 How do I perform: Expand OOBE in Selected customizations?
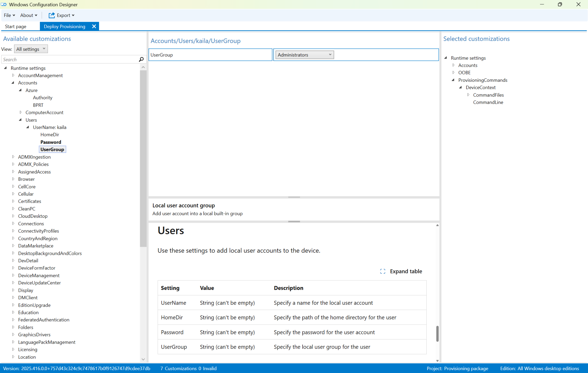pos(453,73)
